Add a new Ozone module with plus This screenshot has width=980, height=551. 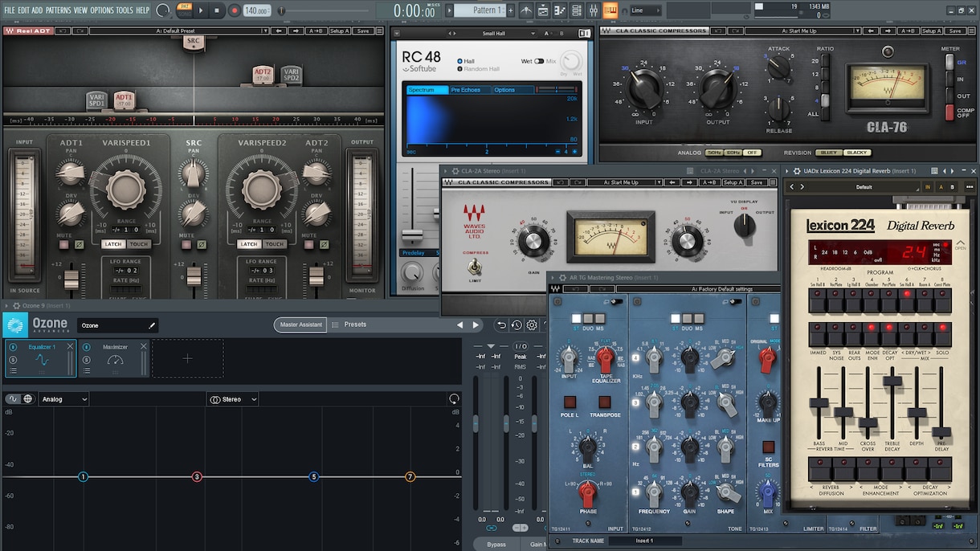187,358
